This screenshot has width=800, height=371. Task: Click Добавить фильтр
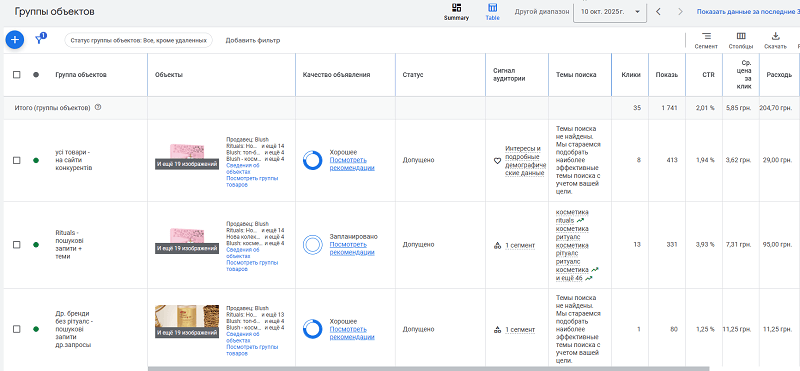[253, 40]
